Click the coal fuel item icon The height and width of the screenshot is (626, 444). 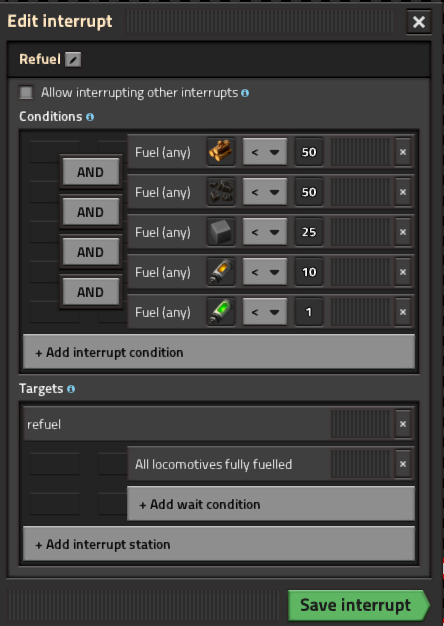(x=221, y=192)
